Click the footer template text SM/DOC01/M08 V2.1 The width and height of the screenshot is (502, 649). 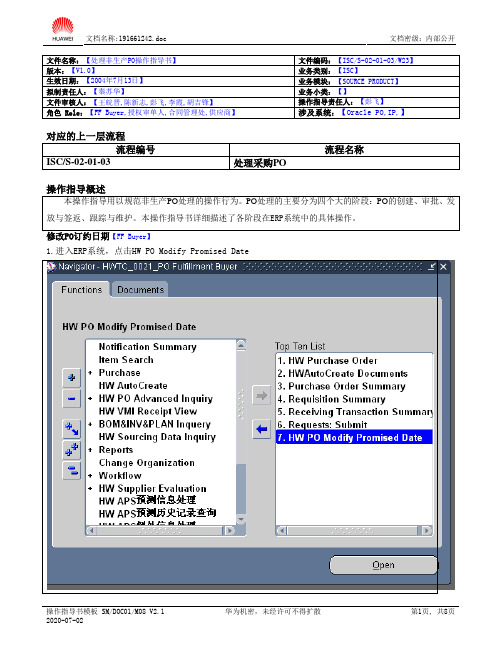(x=133, y=611)
